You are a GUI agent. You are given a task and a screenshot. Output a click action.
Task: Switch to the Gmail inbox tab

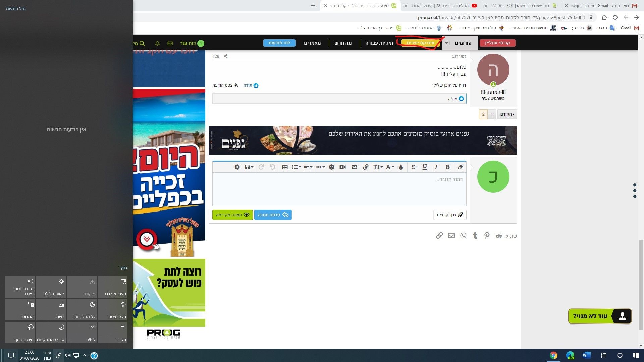click(x=600, y=6)
